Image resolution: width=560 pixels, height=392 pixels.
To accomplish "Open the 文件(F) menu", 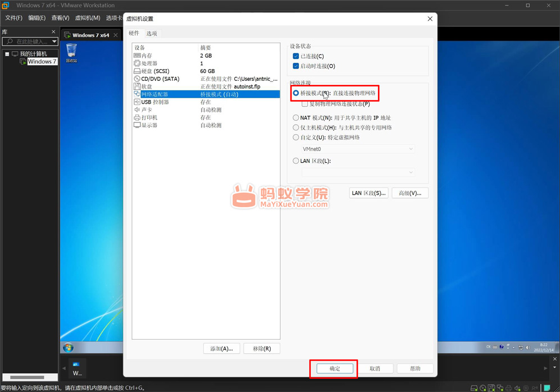I will pos(13,18).
